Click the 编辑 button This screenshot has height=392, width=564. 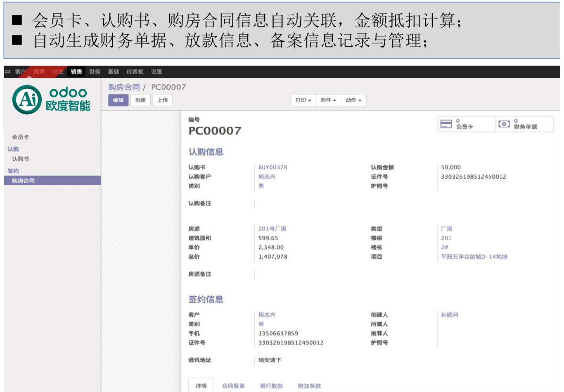pos(118,100)
